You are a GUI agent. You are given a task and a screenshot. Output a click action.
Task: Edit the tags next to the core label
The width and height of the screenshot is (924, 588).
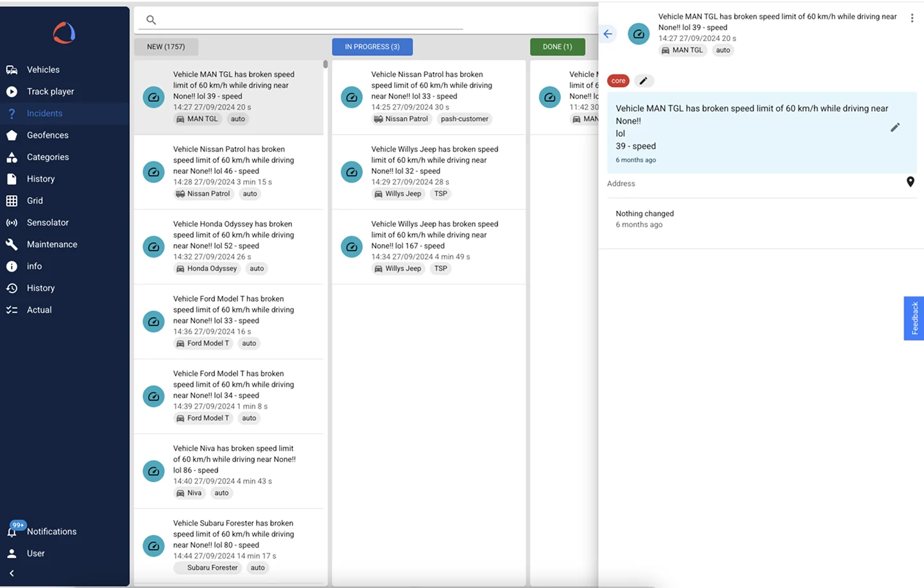coord(644,81)
